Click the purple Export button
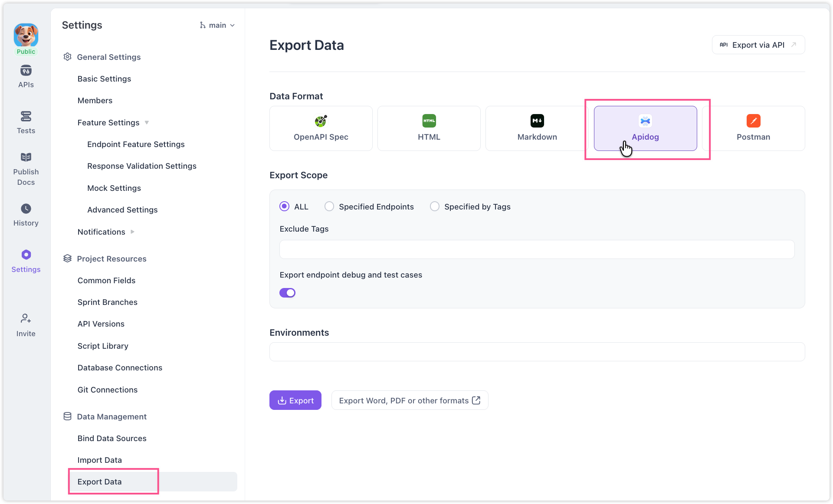This screenshot has width=833, height=504. tap(295, 400)
